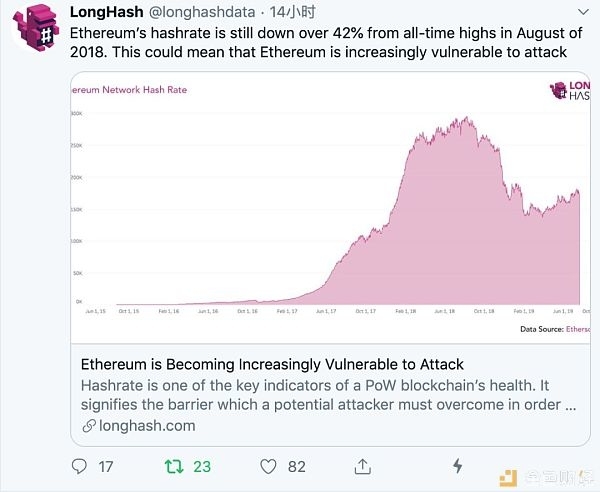Click the longhash.com domain link
The height and width of the screenshot is (492, 600).
tap(147, 425)
